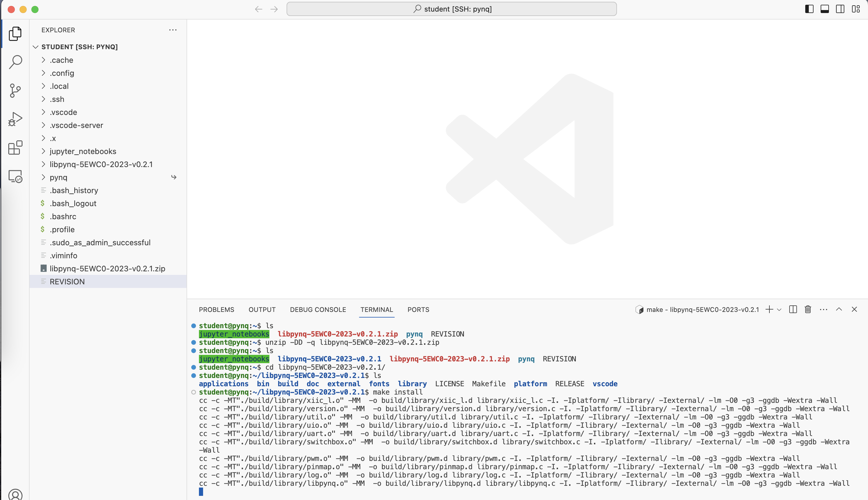This screenshot has width=868, height=500.
Task: Create a new terminal with plus icon
Action: coord(769,310)
